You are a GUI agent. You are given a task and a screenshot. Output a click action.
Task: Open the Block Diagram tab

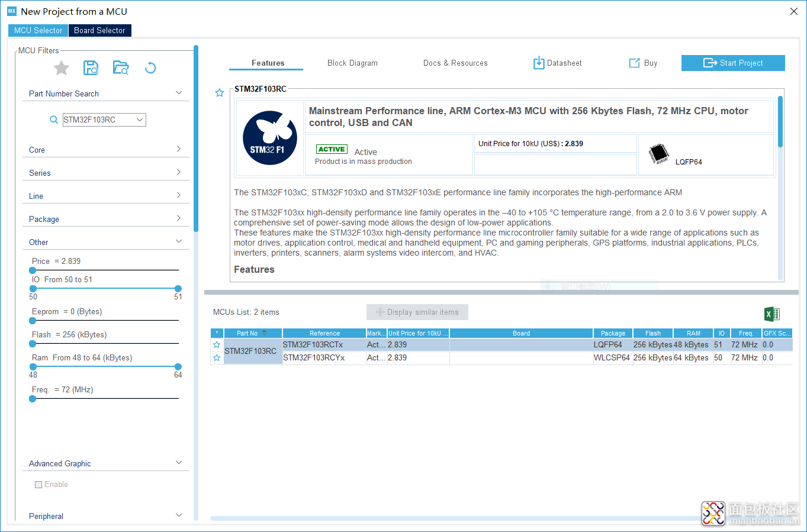point(352,63)
